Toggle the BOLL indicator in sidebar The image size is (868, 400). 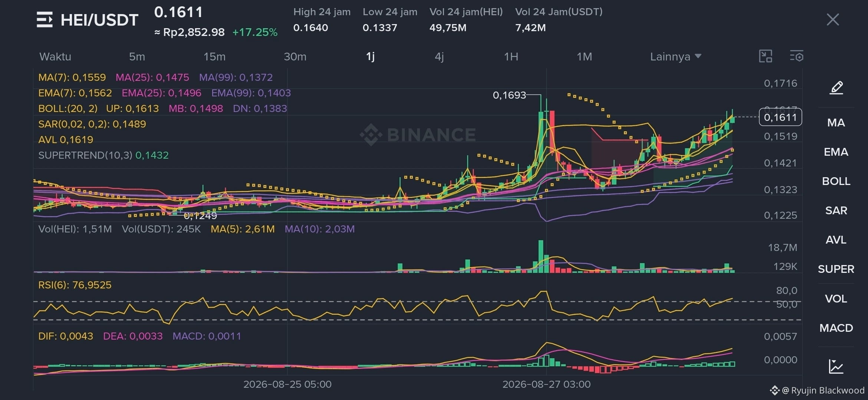click(836, 181)
